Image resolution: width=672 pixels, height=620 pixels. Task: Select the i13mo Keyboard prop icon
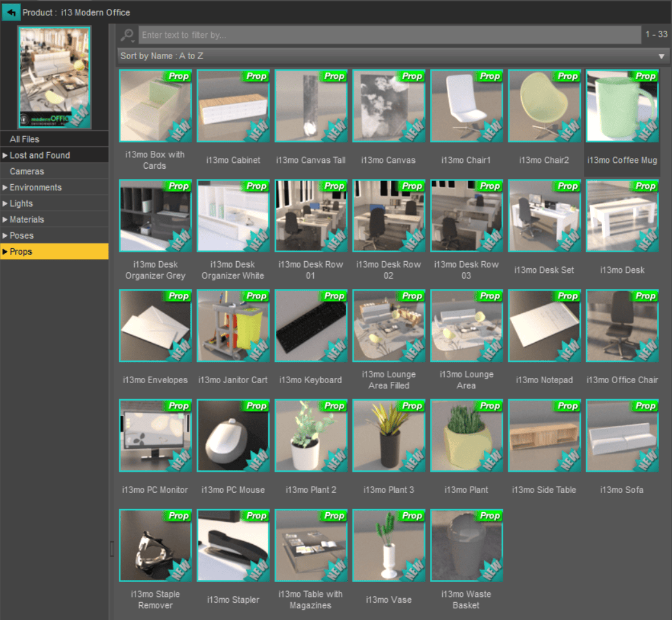pos(311,325)
